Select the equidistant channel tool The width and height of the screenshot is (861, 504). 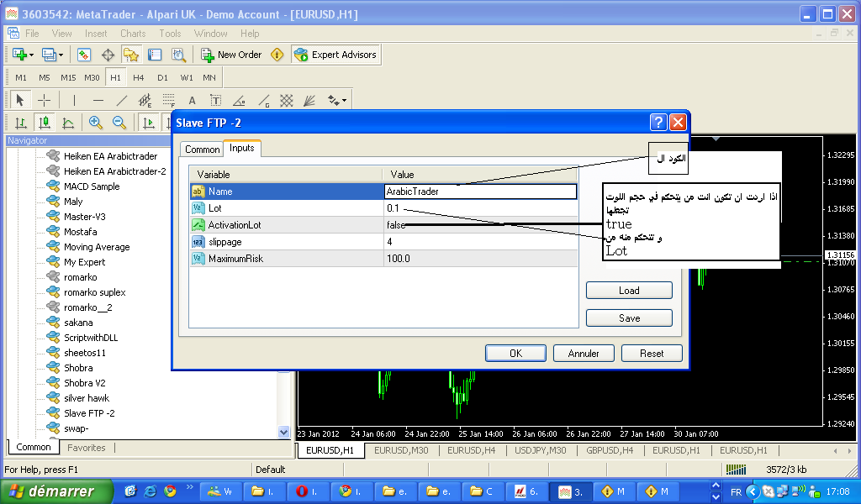click(x=145, y=100)
